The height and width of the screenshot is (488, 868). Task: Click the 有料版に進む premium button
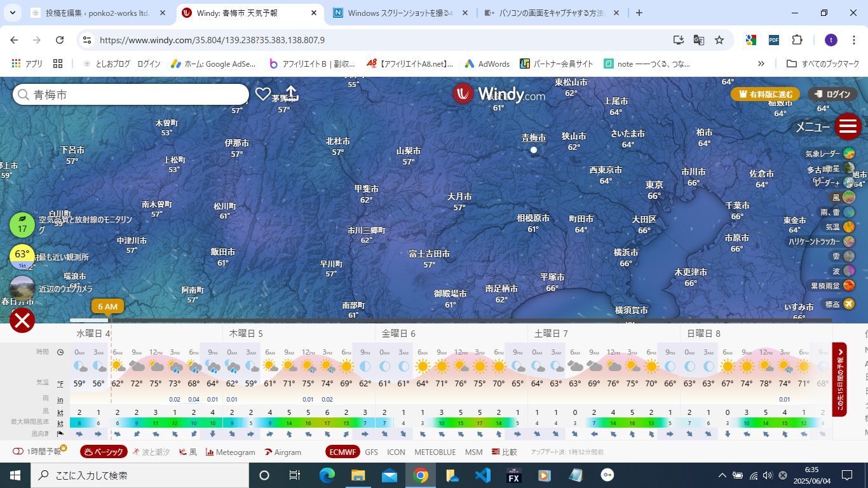click(765, 94)
